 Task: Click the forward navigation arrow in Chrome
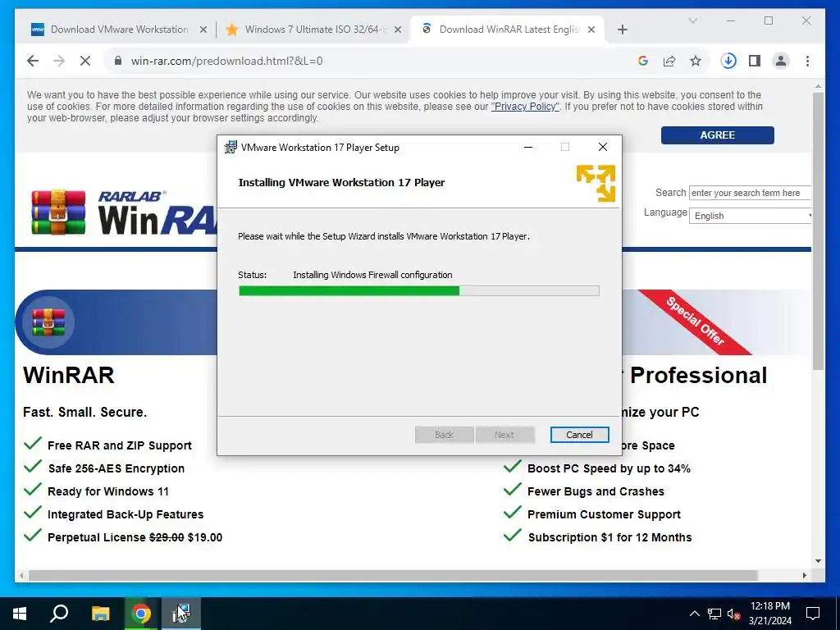click(x=59, y=61)
